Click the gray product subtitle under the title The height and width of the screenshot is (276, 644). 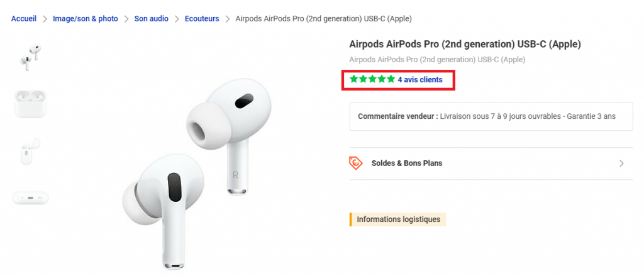coord(436,60)
